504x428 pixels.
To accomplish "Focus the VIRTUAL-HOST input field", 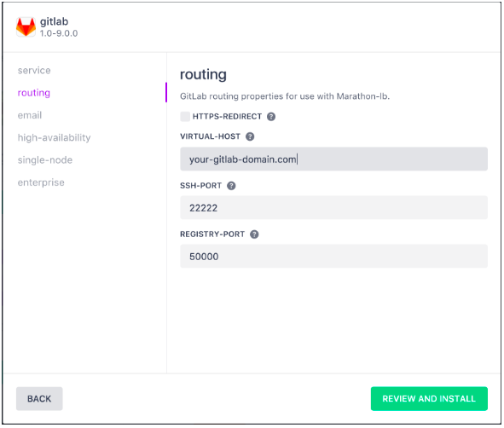I will (333, 159).
